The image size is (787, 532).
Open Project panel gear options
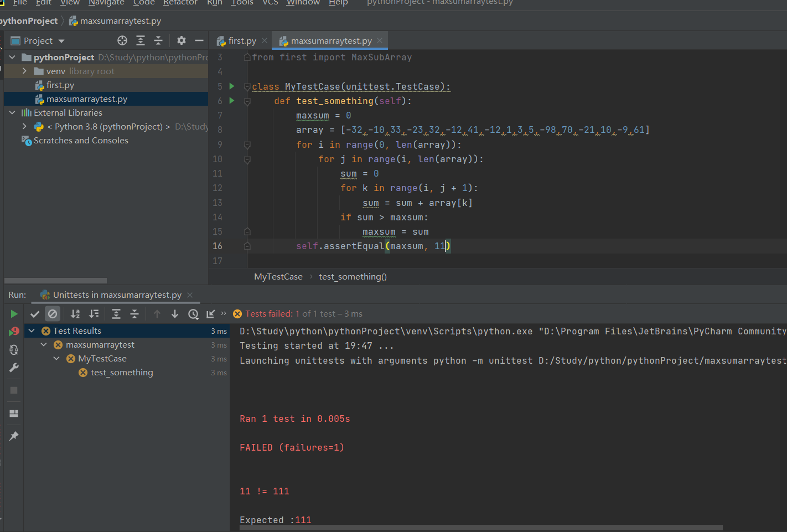[x=181, y=40]
